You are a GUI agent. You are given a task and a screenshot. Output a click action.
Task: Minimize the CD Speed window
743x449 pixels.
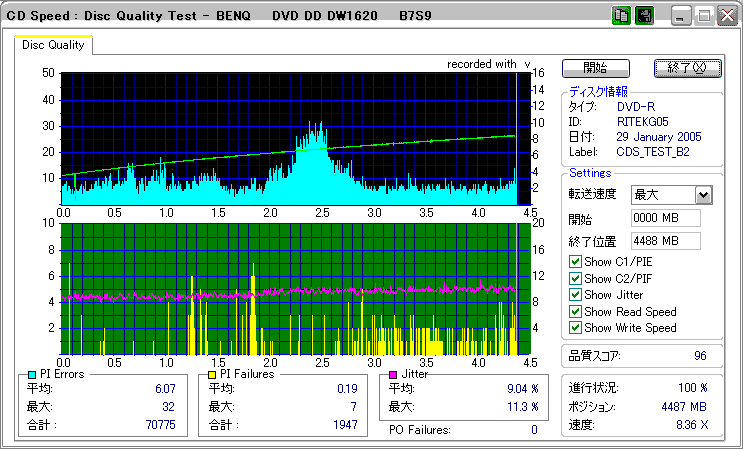click(x=681, y=16)
